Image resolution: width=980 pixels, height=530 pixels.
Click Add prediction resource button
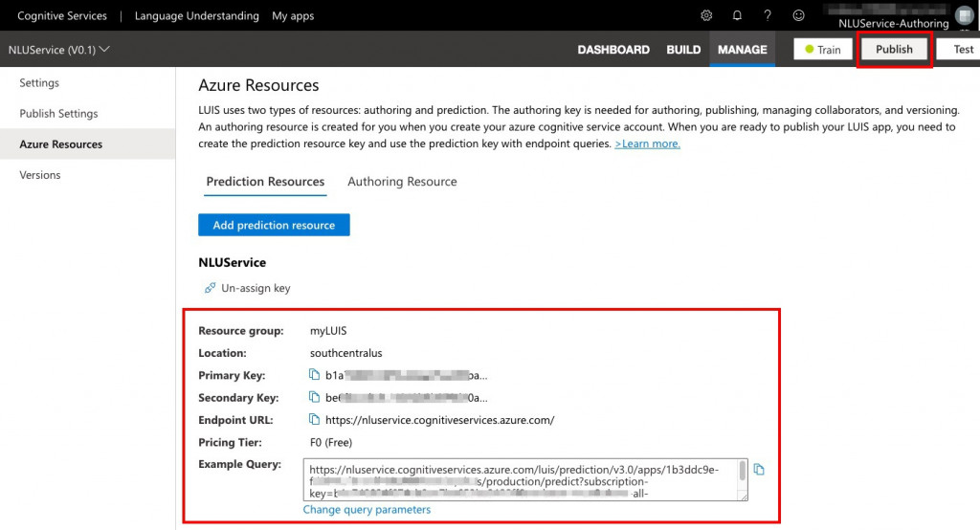click(274, 225)
